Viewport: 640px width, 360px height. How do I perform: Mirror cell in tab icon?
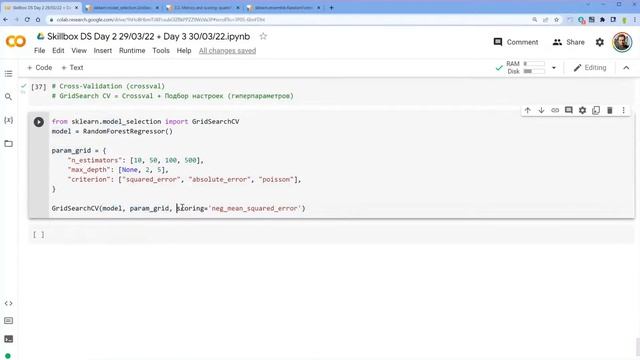tap(596, 110)
